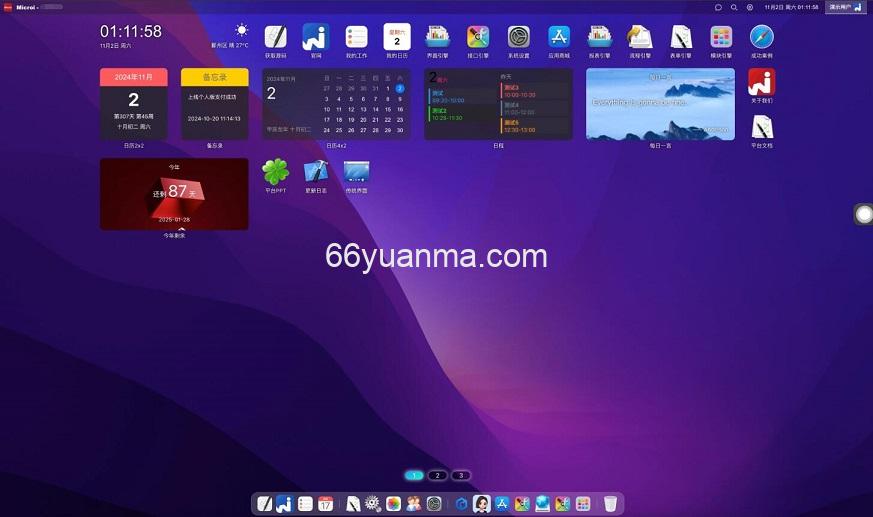
Task: Open the chat bubble icon in top bar
Action: click(x=718, y=7)
